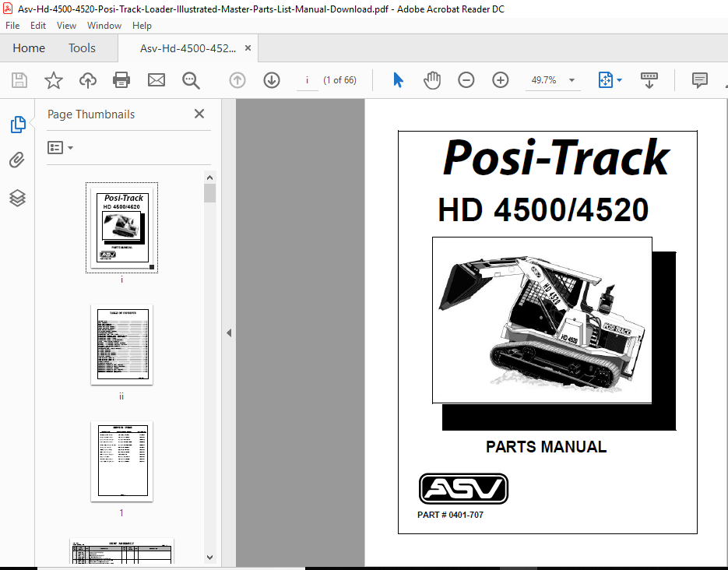Click the "Page Thumbnails" panel heading
This screenshot has width=728, height=570.
tap(91, 114)
